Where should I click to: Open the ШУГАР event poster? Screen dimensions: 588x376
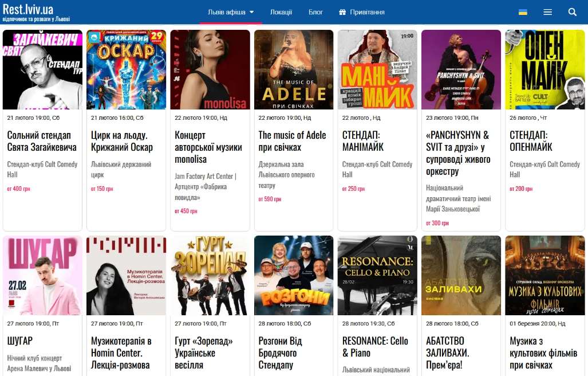[x=42, y=276]
